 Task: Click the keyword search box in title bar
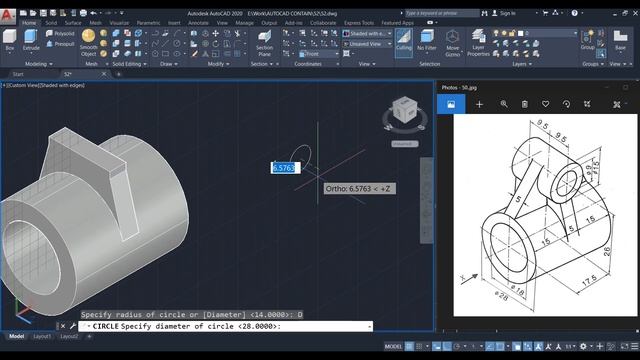click(441, 13)
